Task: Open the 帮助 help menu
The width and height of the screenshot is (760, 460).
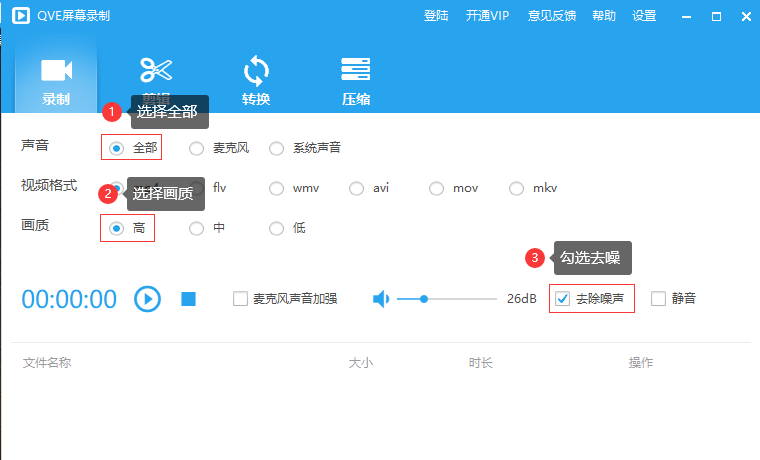Action: [604, 16]
